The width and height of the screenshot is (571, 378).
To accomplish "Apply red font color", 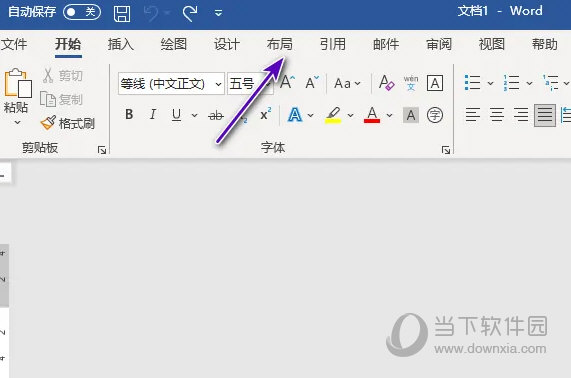I will coord(372,115).
